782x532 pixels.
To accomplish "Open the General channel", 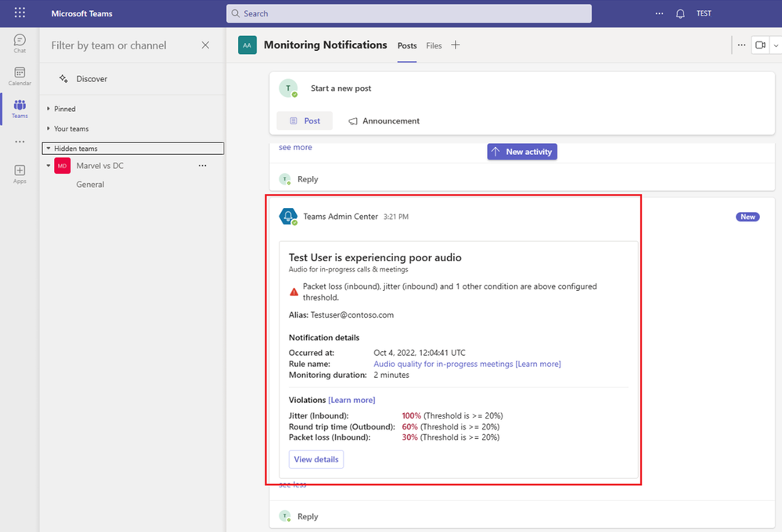I will point(90,185).
